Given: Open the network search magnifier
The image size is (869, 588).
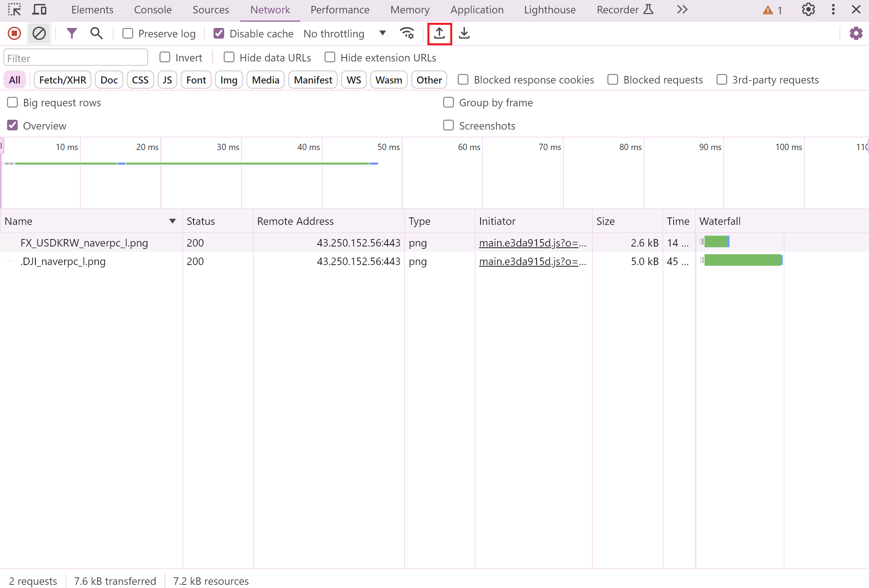Looking at the screenshot, I should [96, 33].
